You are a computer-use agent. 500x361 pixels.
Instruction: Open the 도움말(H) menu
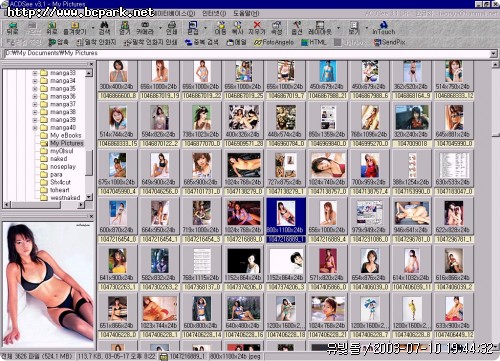[246, 14]
